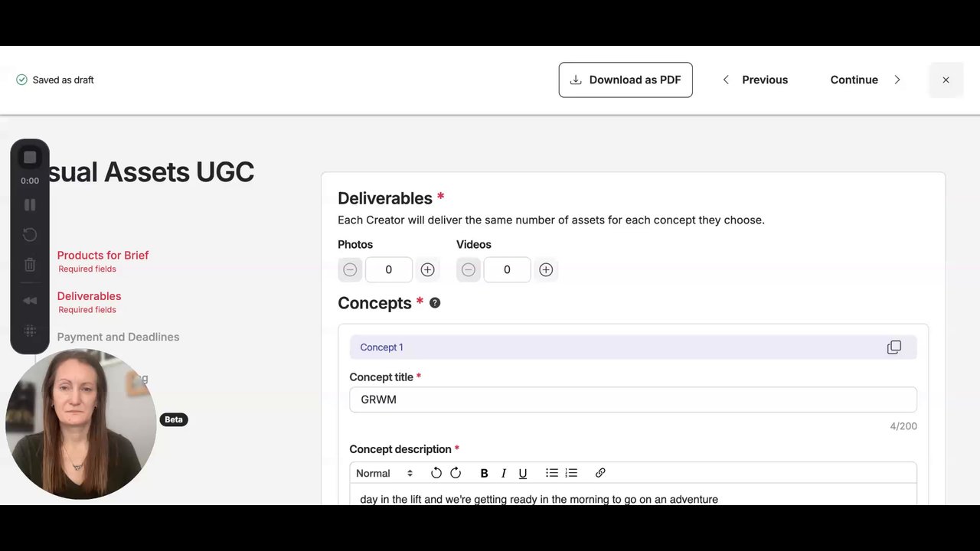Image resolution: width=980 pixels, height=551 pixels.
Task: Click the Concept title field containing GRWM
Action: pyautogui.click(x=633, y=399)
